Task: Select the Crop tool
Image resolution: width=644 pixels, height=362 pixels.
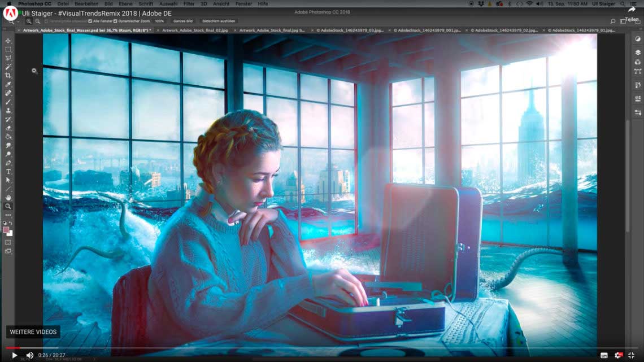Action: coord(8,76)
